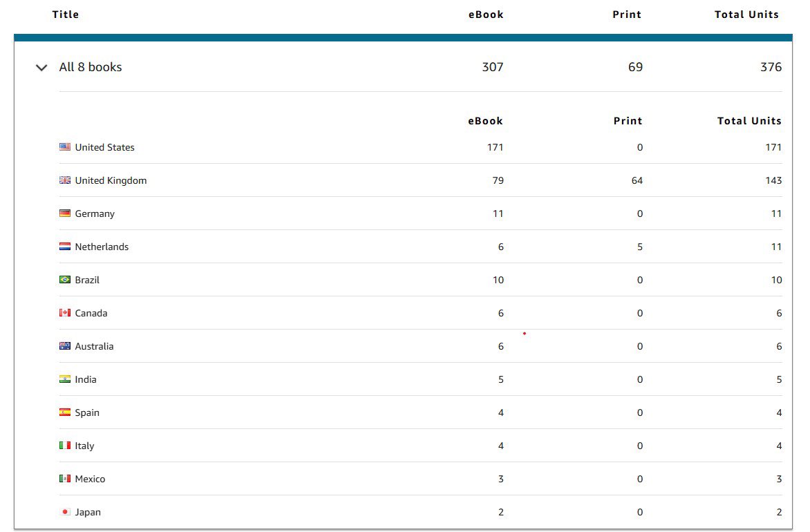Click the Australia flag icon

[x=64, y=346]
